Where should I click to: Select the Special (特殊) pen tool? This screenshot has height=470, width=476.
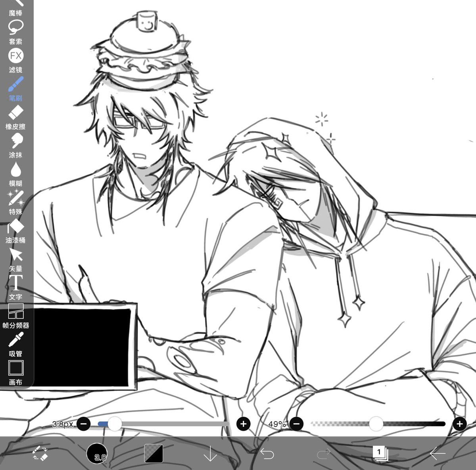pyautogui.click(x=16, y=202)
